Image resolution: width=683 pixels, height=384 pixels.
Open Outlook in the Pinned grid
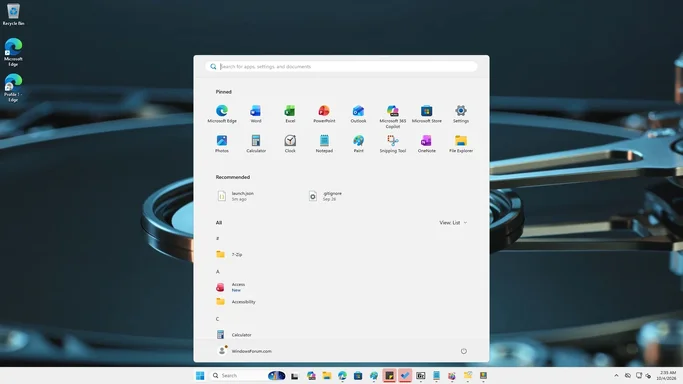click(x=358, y=114)
